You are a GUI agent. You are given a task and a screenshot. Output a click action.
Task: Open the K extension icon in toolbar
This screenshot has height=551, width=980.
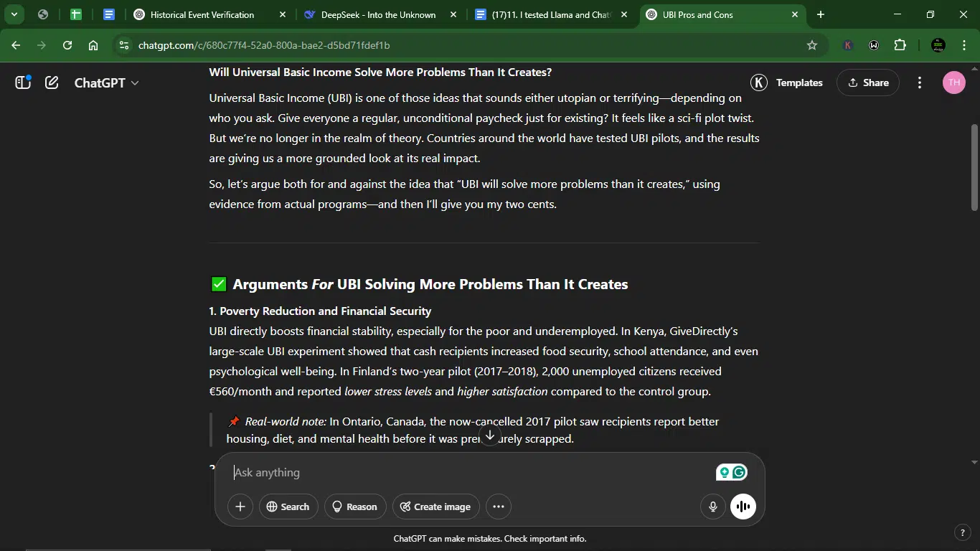(847, 45)
